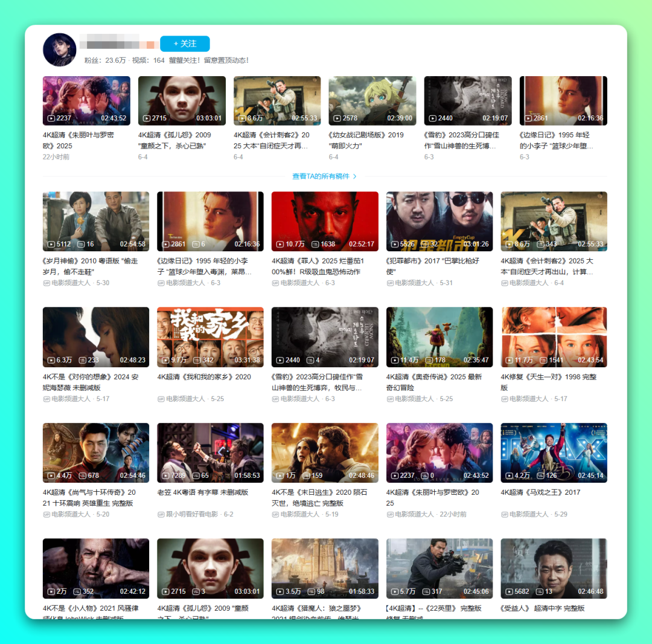Open 受益人 thumbnail
652x644 pixels.
click(x=554, y=568)
